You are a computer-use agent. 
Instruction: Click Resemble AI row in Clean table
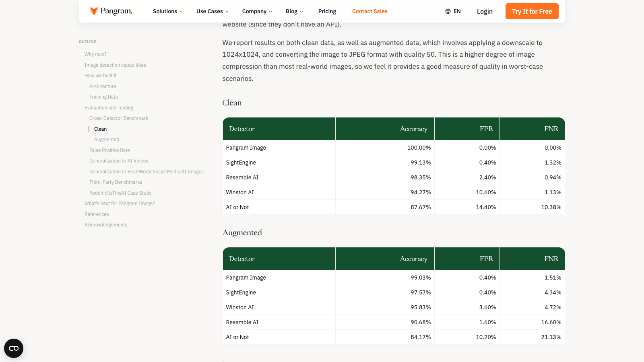pos(394,177)
